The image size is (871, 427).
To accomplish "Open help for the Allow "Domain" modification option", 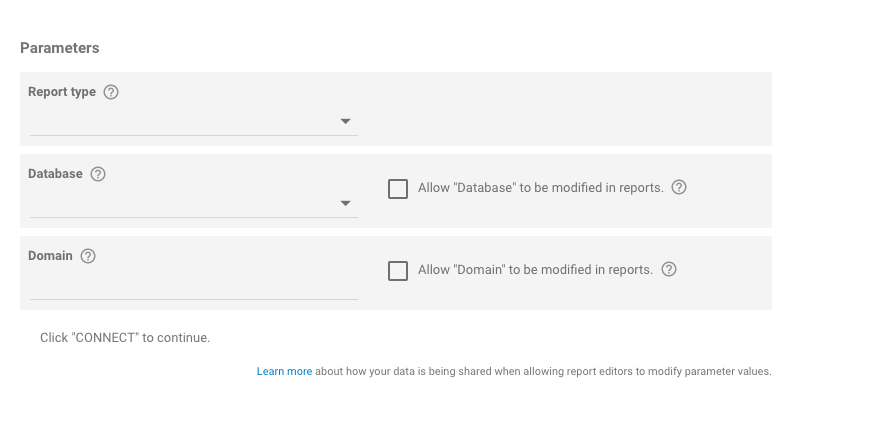I will tap(669, 269).
